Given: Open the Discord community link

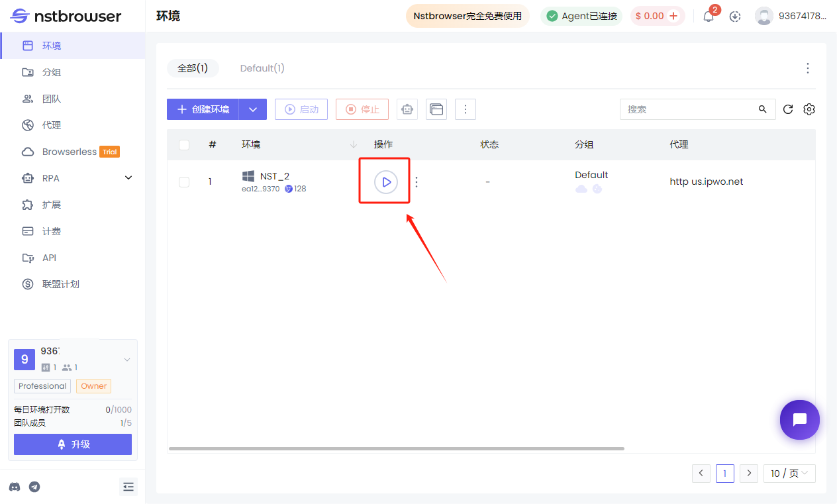Looking at the screenshot, I should coord(15,487).
